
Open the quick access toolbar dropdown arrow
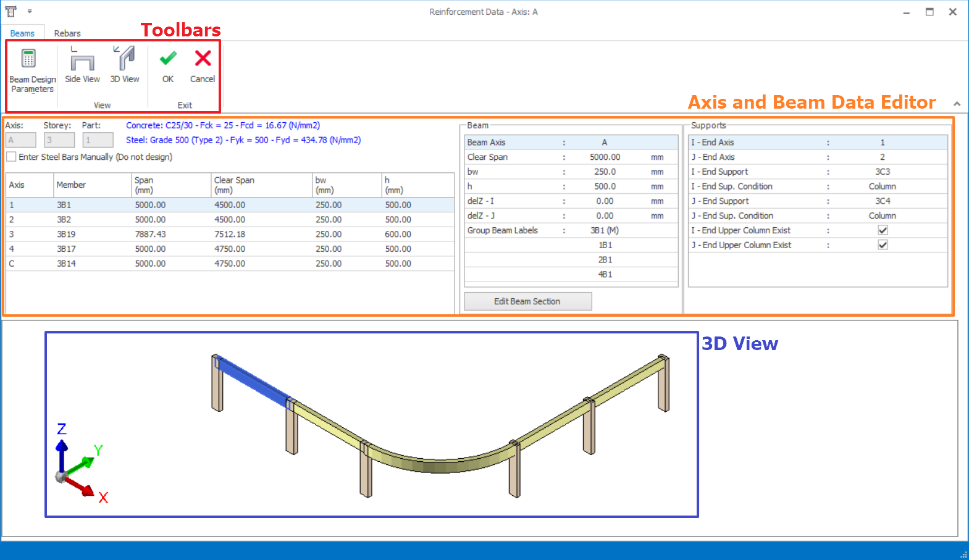(x=30, y=11)
